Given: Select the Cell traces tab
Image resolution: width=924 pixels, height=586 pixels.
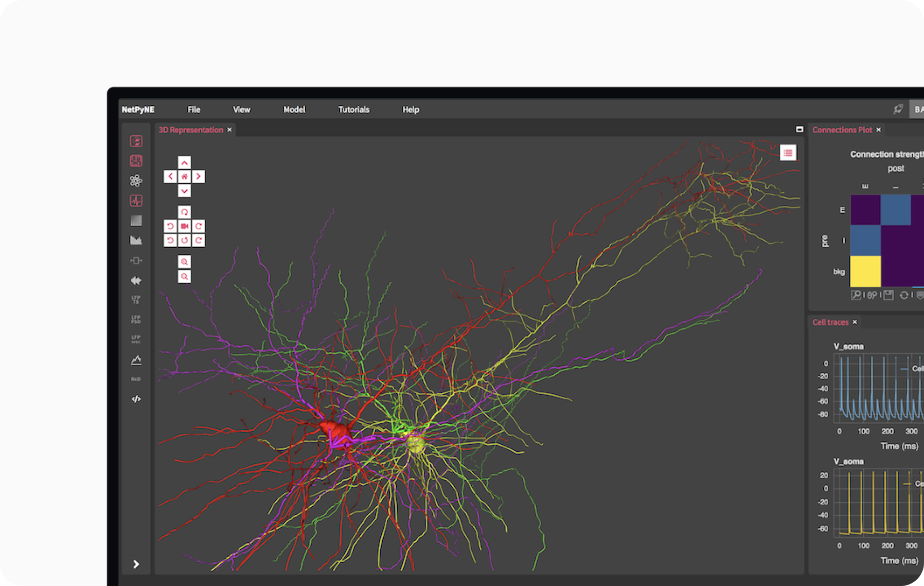Looking at the screenshot, I should (x=830, y=322).
